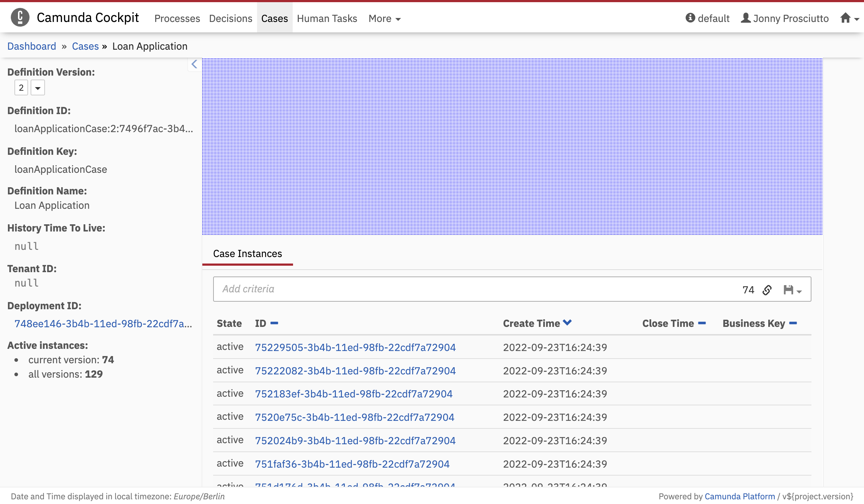Image resolution: width=864 pixels, height=504 pixels.
Task: Open case instance 75222082-3b4b-11ed
Action: click(355, 371)
